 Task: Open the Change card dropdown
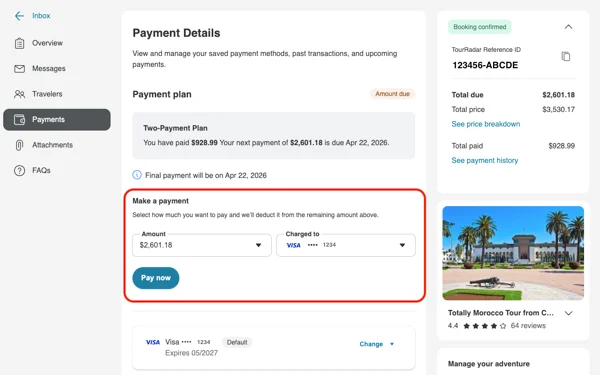coord(377,344)
